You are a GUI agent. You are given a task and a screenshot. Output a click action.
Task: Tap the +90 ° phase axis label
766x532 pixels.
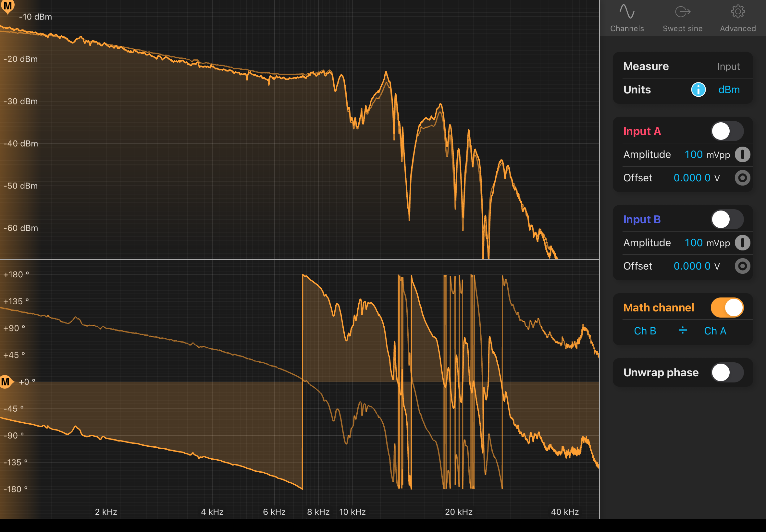[x=14, y=328]
